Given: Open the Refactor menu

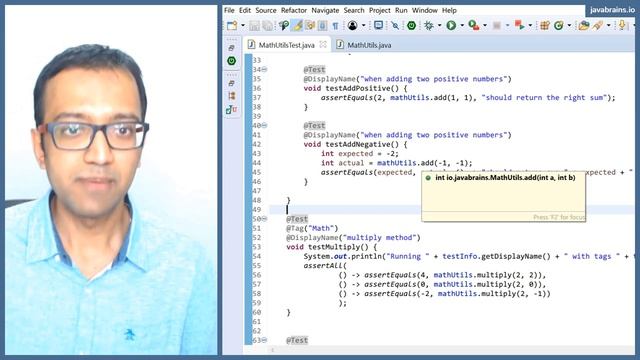Looking at the screenshot, I should [x=293, y=10].
